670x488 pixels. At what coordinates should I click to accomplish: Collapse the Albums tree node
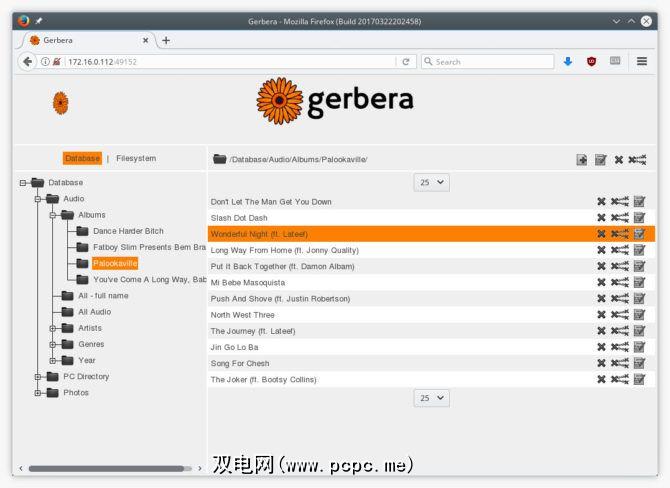tap(53, 215)
